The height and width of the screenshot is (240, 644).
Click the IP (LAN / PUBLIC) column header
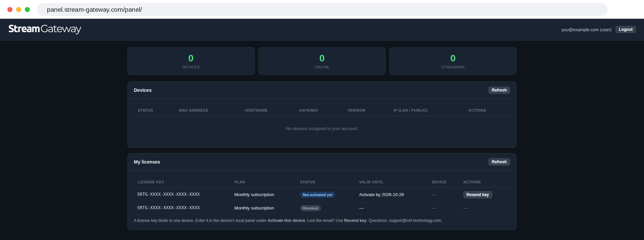pos(410,110)
